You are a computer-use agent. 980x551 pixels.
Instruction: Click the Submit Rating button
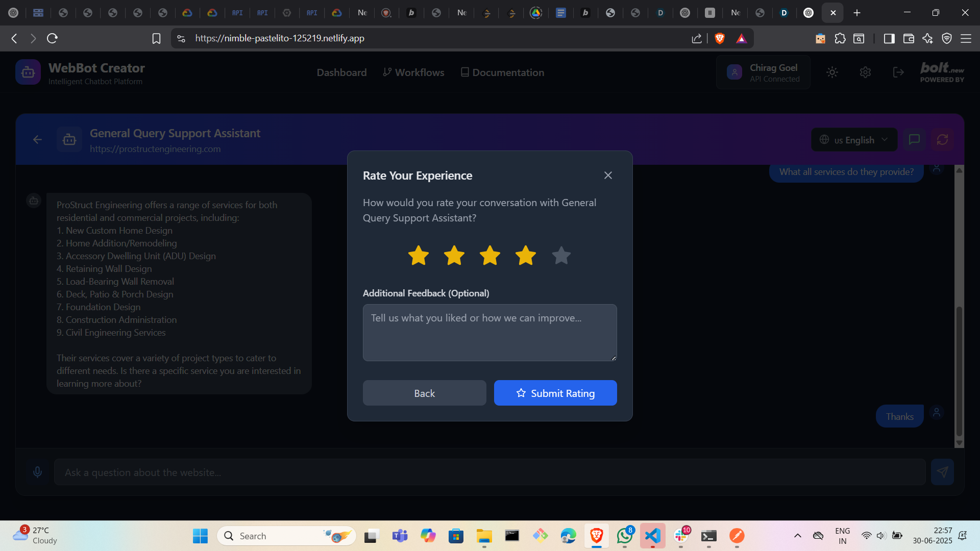[555, 393]
